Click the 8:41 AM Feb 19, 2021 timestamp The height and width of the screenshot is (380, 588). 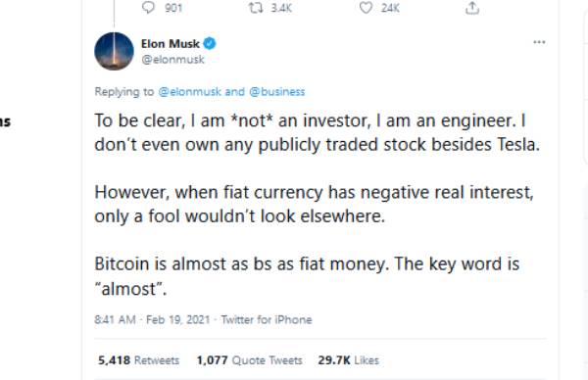point(152,319)
